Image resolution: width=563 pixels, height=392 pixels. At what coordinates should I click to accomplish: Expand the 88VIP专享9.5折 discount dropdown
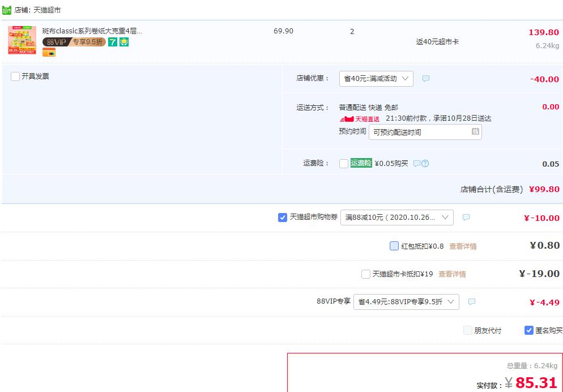click(x=406, y=302)
